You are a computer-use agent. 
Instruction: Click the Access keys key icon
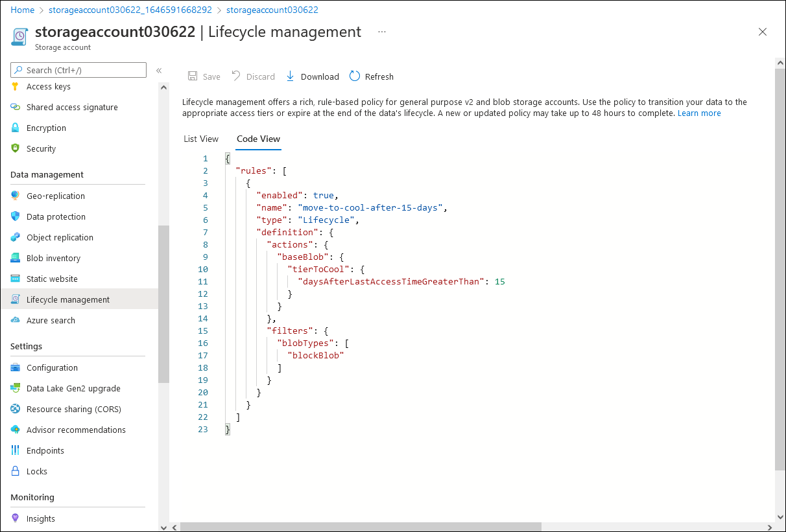(16, 87)
